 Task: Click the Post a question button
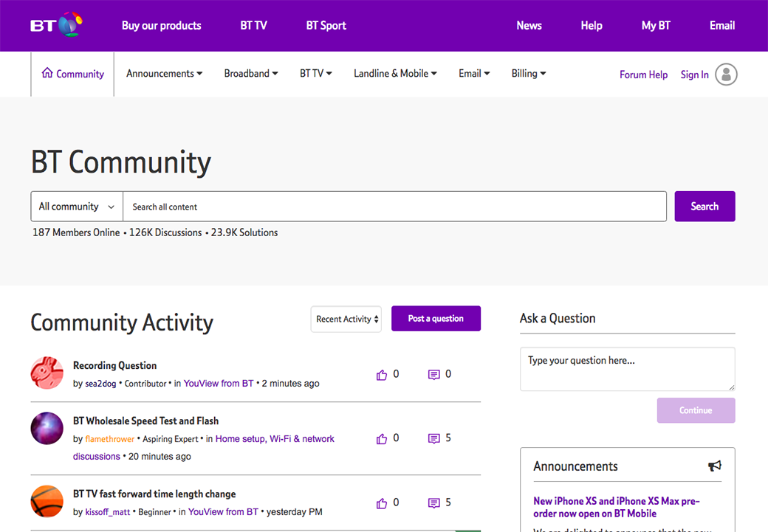click(436, 319)
